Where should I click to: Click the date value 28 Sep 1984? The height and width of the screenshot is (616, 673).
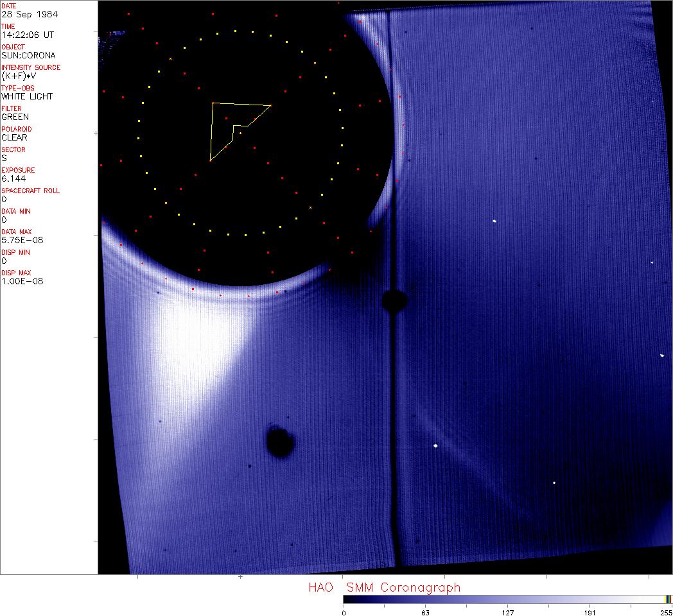pyautogui.click(x=23, y=14)
